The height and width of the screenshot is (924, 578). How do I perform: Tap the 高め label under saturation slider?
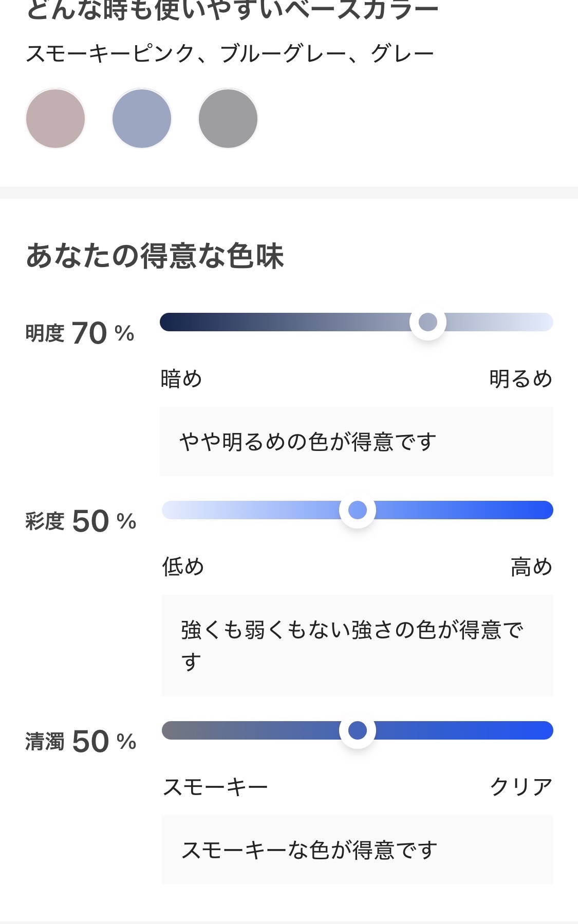coord(531,567)
